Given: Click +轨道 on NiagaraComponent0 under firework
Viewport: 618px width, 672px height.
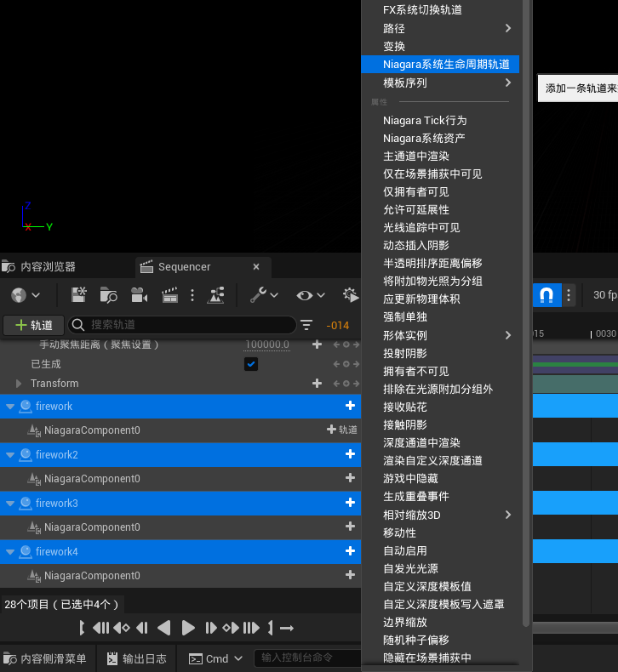Looking at the screenshot, I should coord(342,430).
